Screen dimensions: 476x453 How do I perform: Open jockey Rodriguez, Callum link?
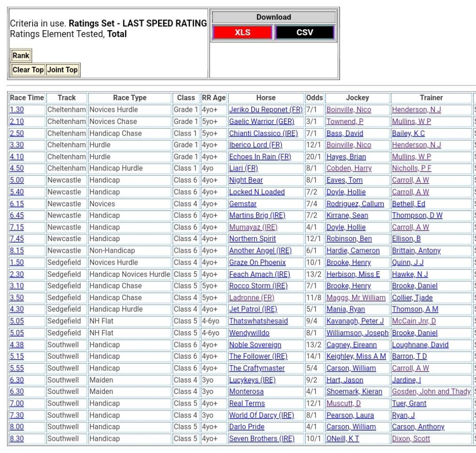coord(355,204)
